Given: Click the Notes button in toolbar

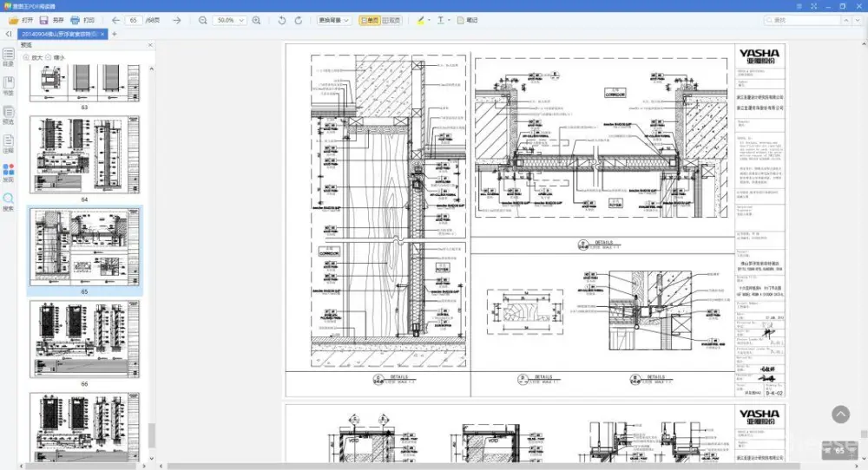Looking at the screenshot, I should pyautogui.click(x=467, y=19).
